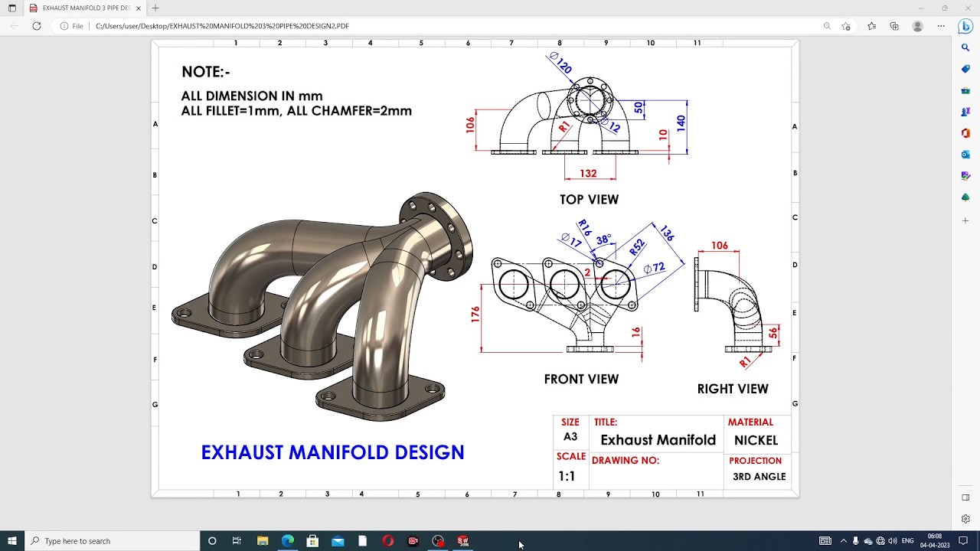
Task: Click the sidebar layout icon near bottom
Action: point(965,497)
